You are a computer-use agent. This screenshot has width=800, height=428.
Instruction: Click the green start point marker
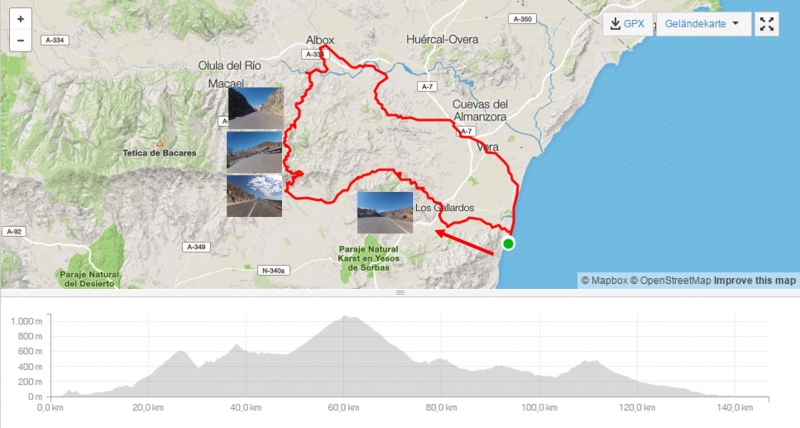click(x=508, y=243)
